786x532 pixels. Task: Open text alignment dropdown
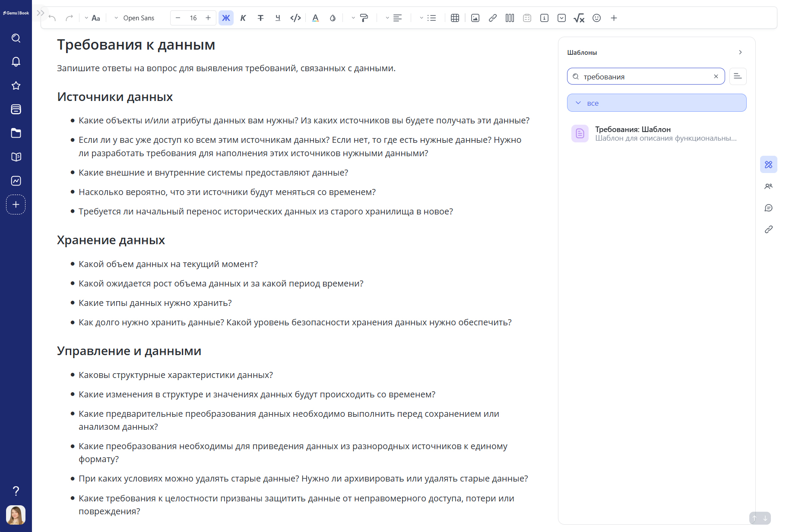[393, 18]
